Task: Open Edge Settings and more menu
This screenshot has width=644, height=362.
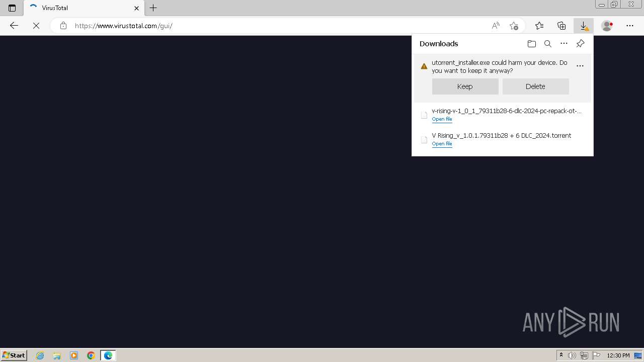Action: (630, 26)
